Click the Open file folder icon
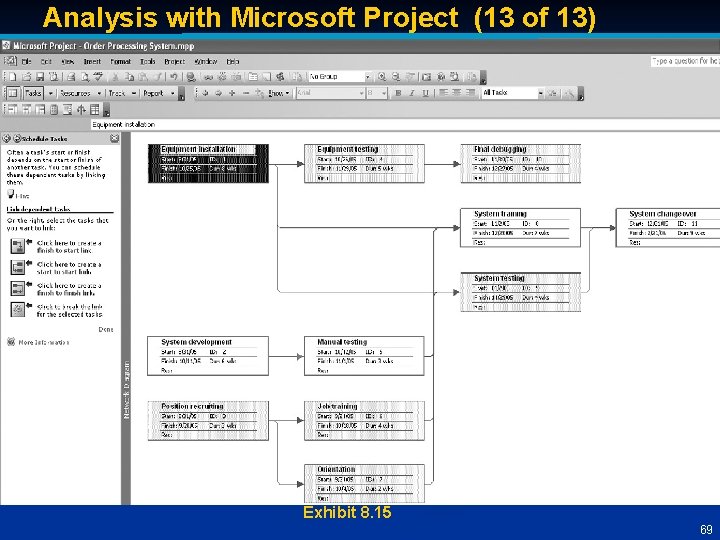Screen dimensions: 720x540 coord(27,77)
